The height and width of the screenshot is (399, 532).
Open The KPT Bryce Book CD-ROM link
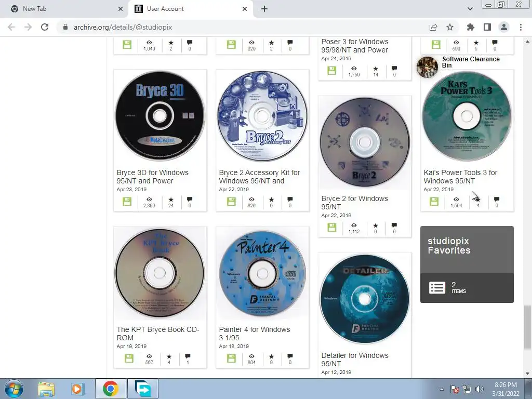click(158, 334)
